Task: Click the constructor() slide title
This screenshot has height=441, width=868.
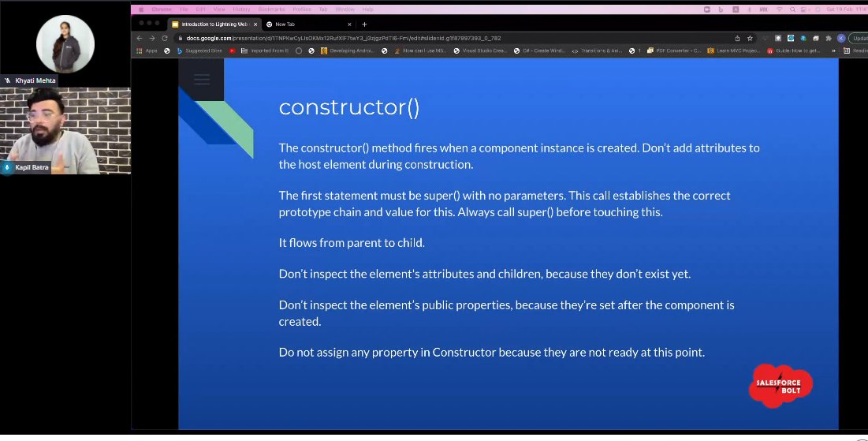Action: pyautogui.click(x=349, y=107)
